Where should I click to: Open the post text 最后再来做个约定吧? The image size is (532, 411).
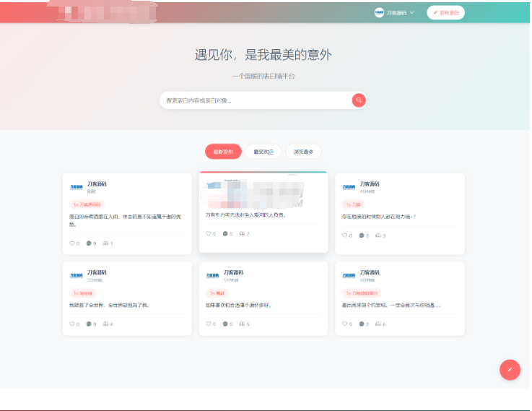coord(391,305)
